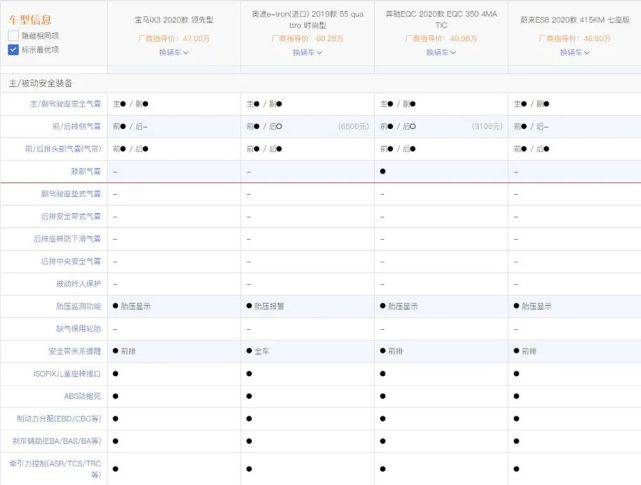Viewport: 641px width, 485px height.
Task: Click ABS防抱死 dot in 蔚来ES8 column
Action: tap(516, 396)
